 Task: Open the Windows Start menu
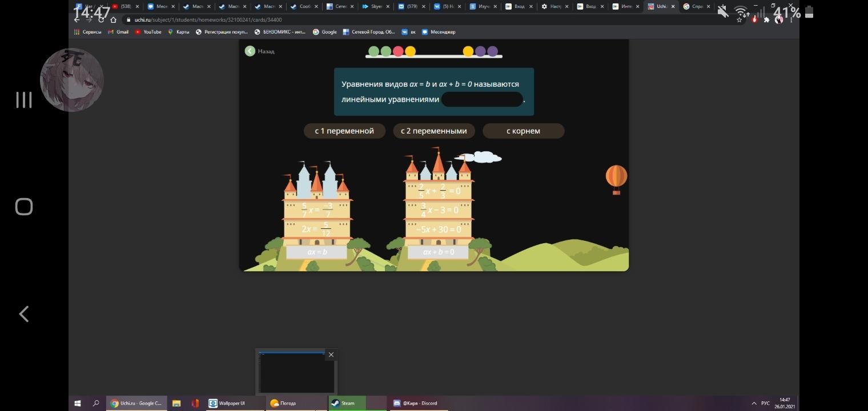point(78,404)
